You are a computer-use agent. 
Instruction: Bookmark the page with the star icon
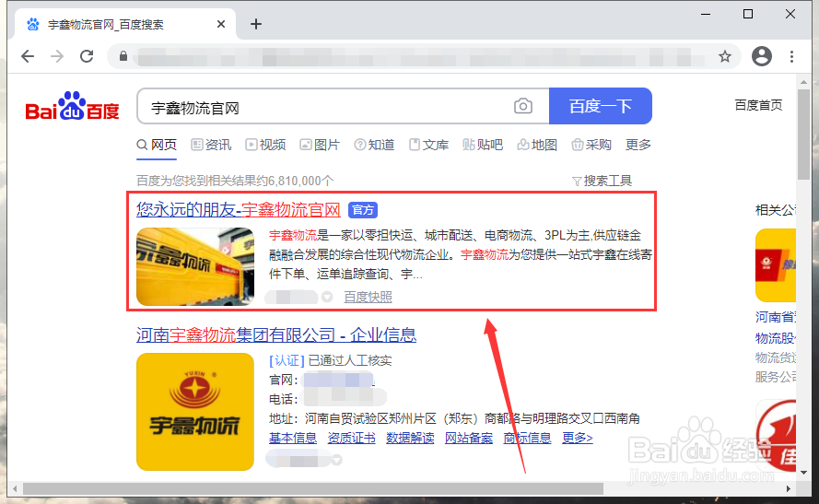click(x=724, y=56)
